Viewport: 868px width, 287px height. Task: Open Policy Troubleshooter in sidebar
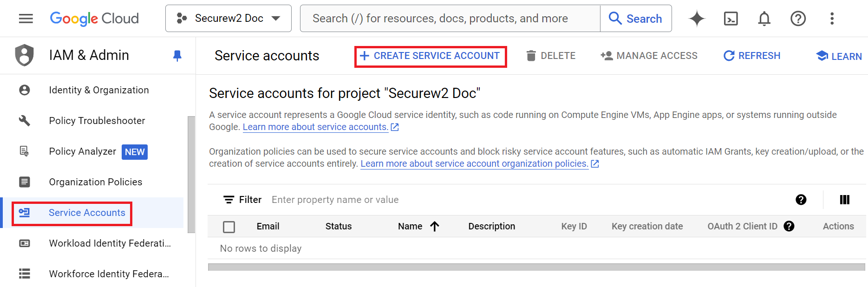point(97,121)
